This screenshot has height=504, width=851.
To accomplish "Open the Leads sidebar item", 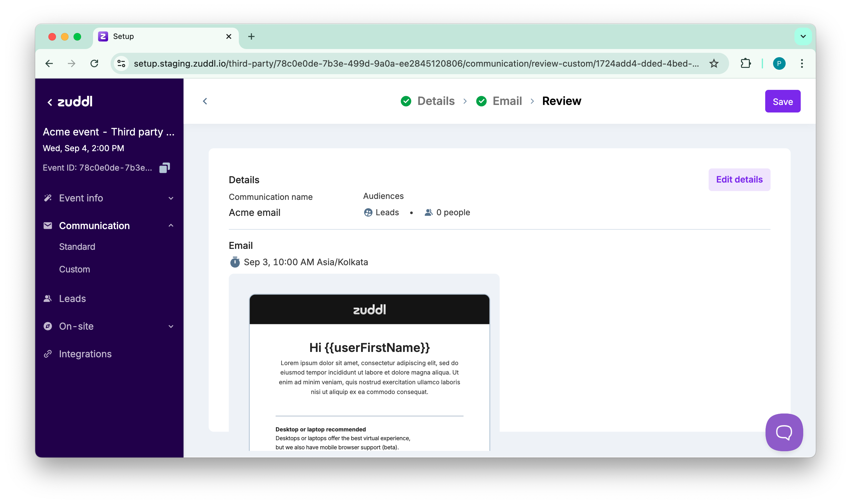I will point(72,299).
